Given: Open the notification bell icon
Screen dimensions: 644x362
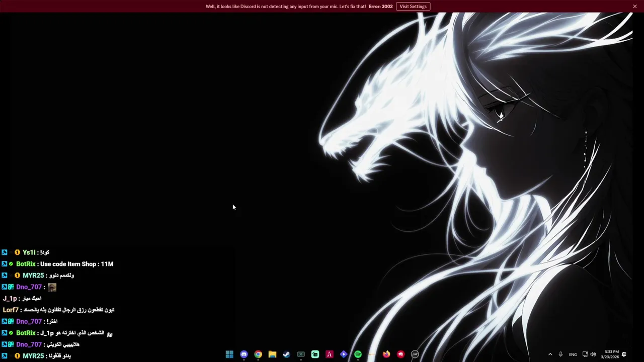Looking at the screenshot, I should point(624,354).
